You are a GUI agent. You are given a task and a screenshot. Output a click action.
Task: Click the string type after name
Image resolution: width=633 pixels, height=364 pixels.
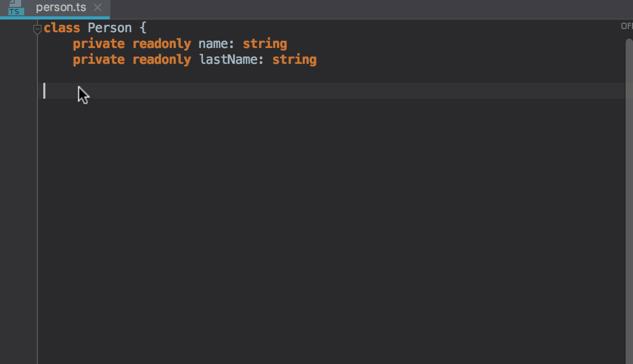(x=265, y=43)
